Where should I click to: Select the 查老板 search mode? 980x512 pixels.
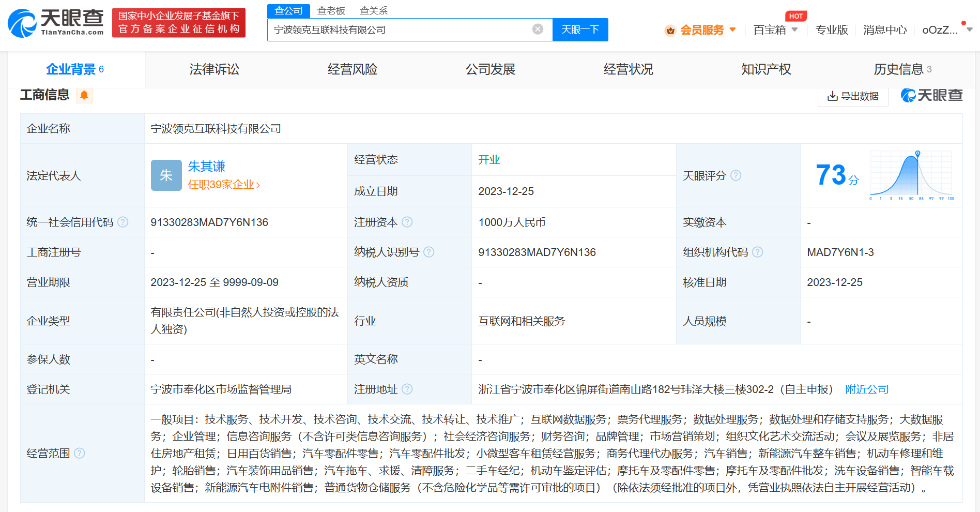[331, 11]
